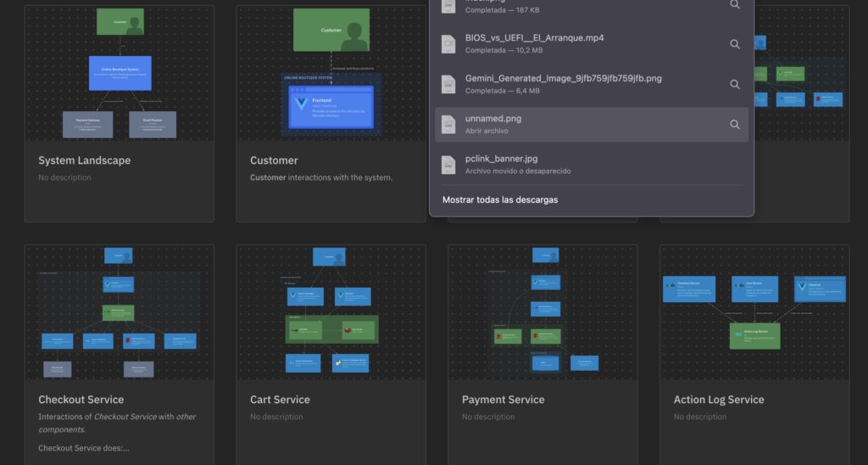Click the image file icon of Gemini_Generated_Image png
The width and height of the screenshot is (868, 465).
(448, 84)
